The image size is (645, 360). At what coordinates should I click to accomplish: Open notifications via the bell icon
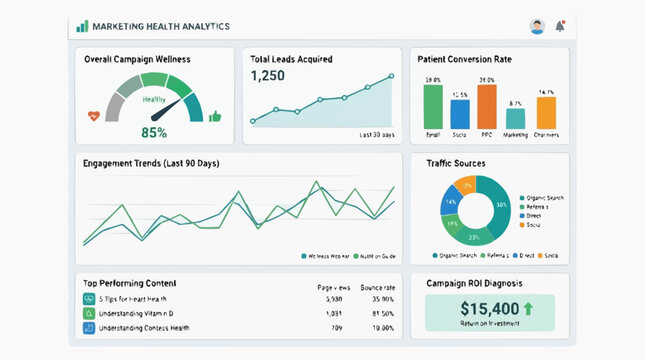pyautogui.click(x=560, y=26)
